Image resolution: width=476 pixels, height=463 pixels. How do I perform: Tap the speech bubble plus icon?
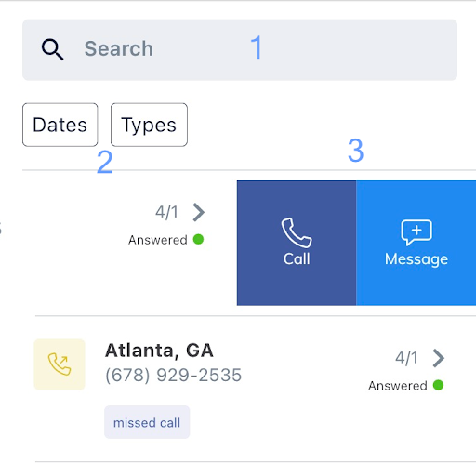(416, 232)
